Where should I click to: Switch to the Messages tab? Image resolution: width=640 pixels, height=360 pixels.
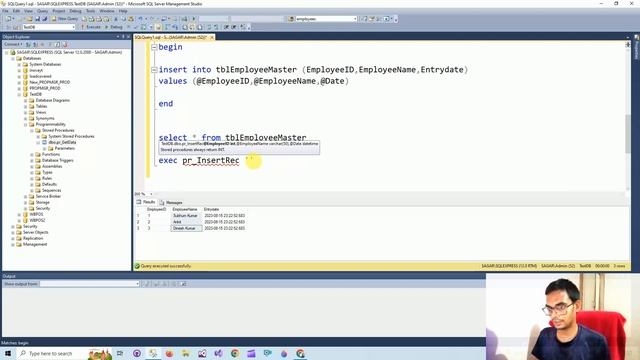click(171, 202)
